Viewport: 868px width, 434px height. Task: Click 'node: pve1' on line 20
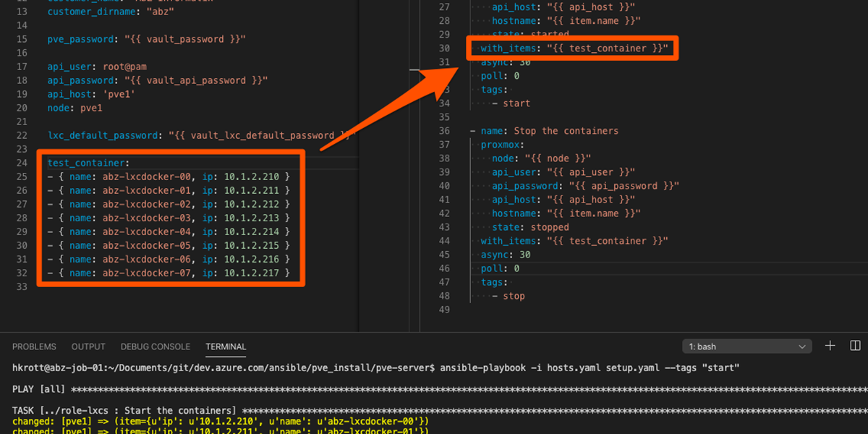(75, 108)
